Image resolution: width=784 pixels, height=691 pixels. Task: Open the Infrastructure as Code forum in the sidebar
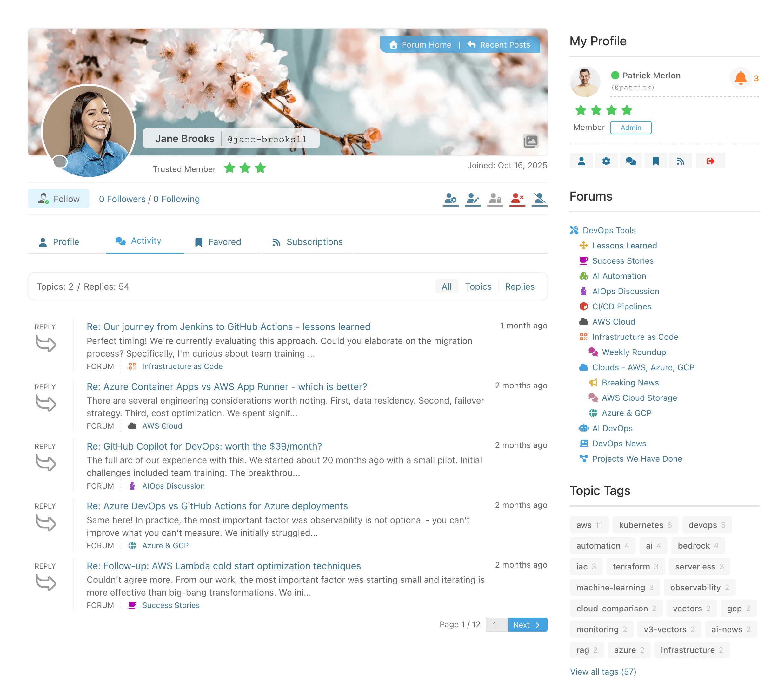[635, 337]
